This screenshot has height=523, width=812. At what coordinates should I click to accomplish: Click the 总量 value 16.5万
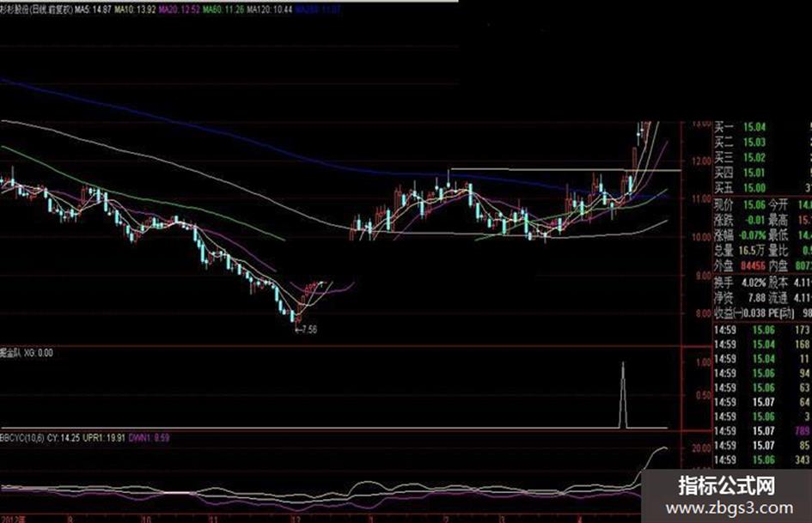[751, 251]
